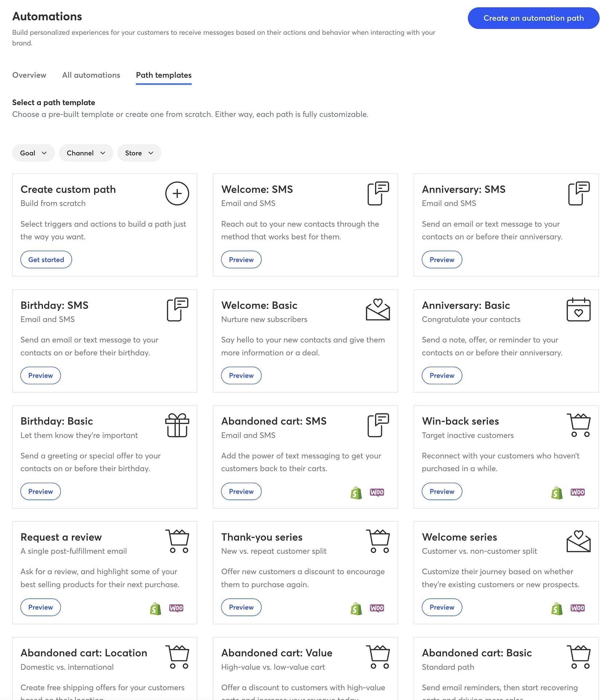Image resolution: width=614 pixels, height=700 pixels.
Task: Open the Store filter dropdown
Action: tap(139, 153)
